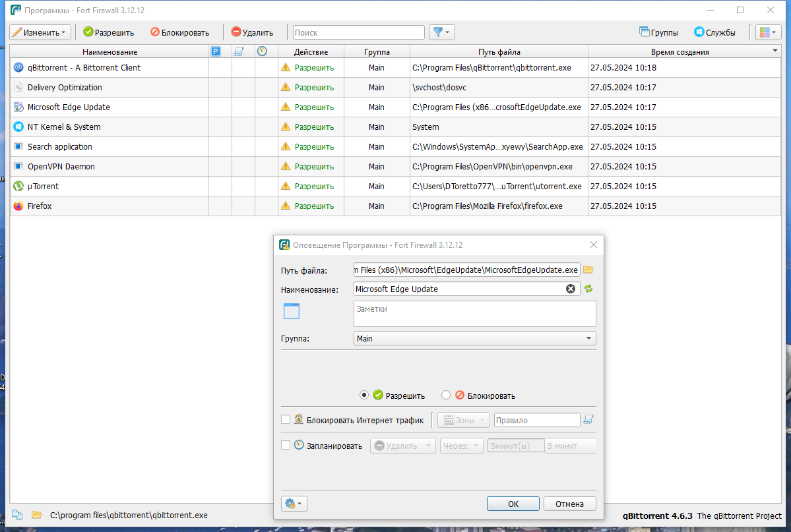Click the schedule clock column header icon

coord(262,51)
